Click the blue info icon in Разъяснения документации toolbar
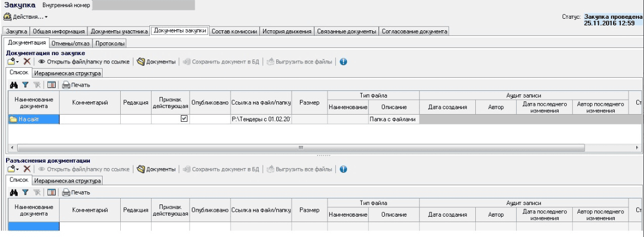The width and height of the screenshot is (644, 237). tap(343, 169)
